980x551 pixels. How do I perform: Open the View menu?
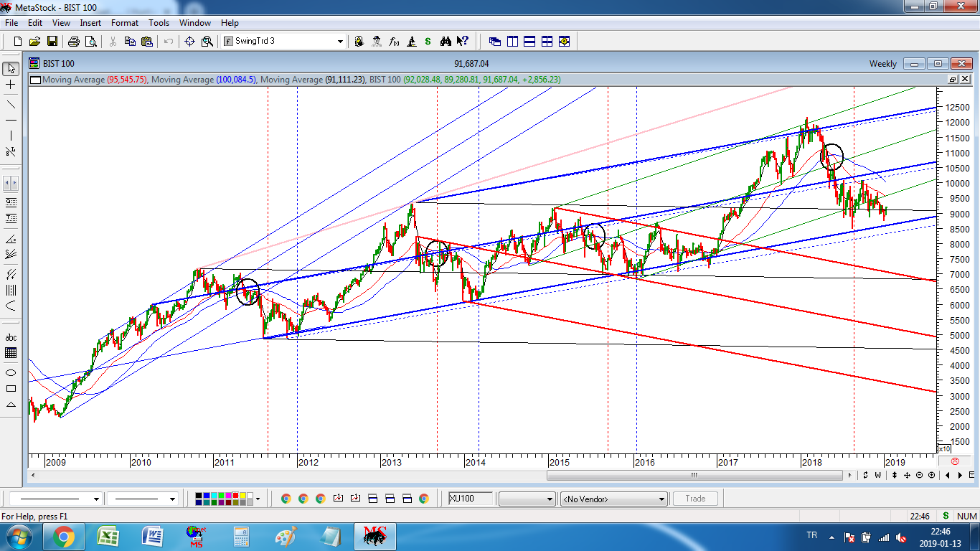coord(61,23)
